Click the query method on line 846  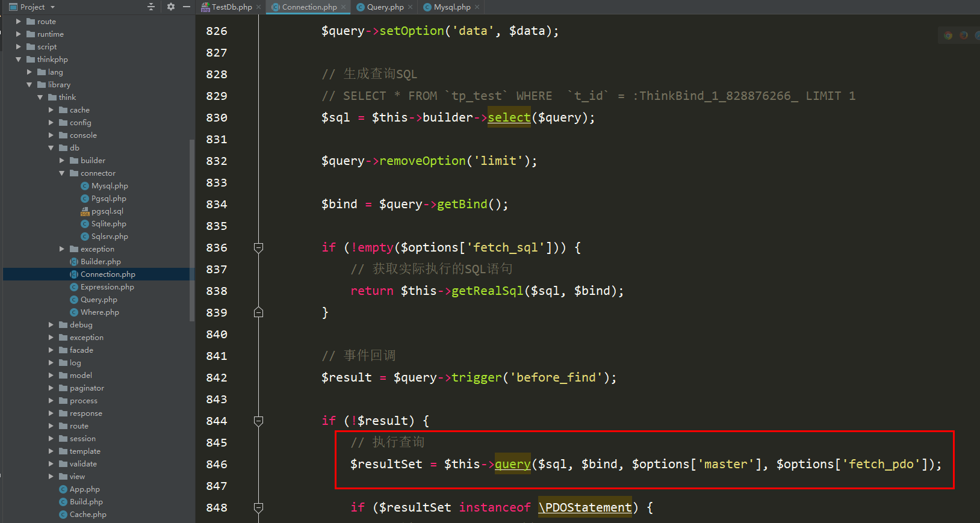click(x=513, y=464)
